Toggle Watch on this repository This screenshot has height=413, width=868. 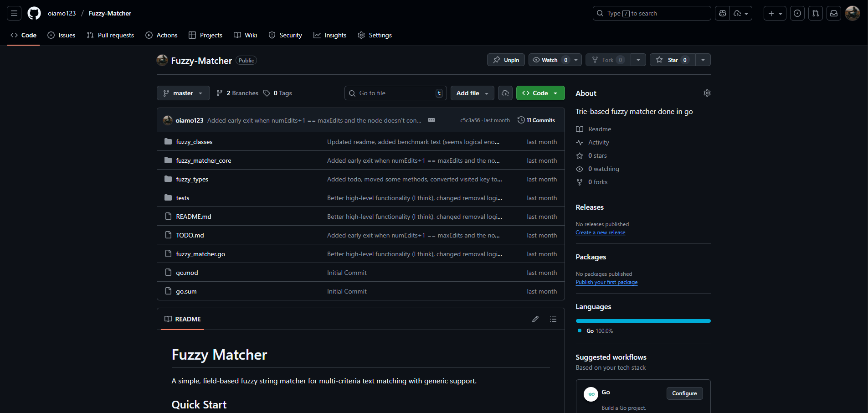point(550,60)
